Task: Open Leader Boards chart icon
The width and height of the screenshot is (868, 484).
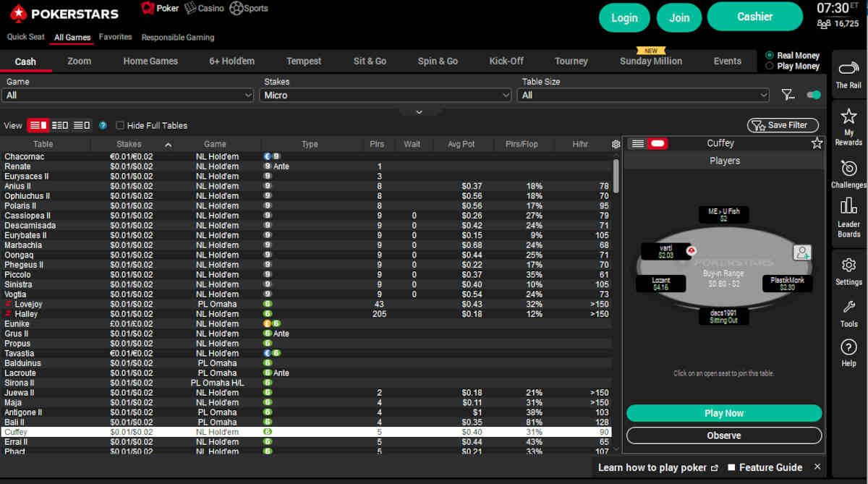Action: [x=848, y=207]
